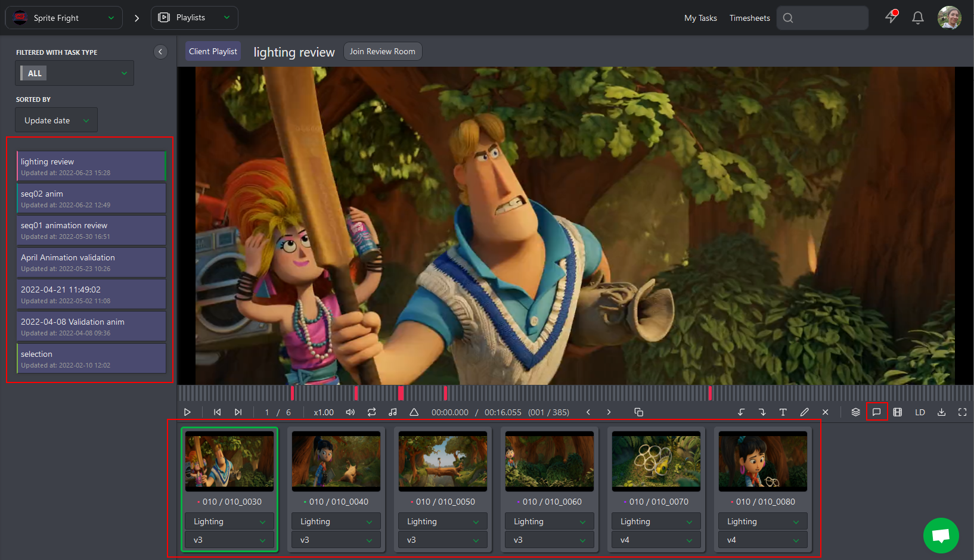The height and width of the screenshot is (560, 974).
Task: Click the Sprite Fright production logo
Action: [20, 18]
